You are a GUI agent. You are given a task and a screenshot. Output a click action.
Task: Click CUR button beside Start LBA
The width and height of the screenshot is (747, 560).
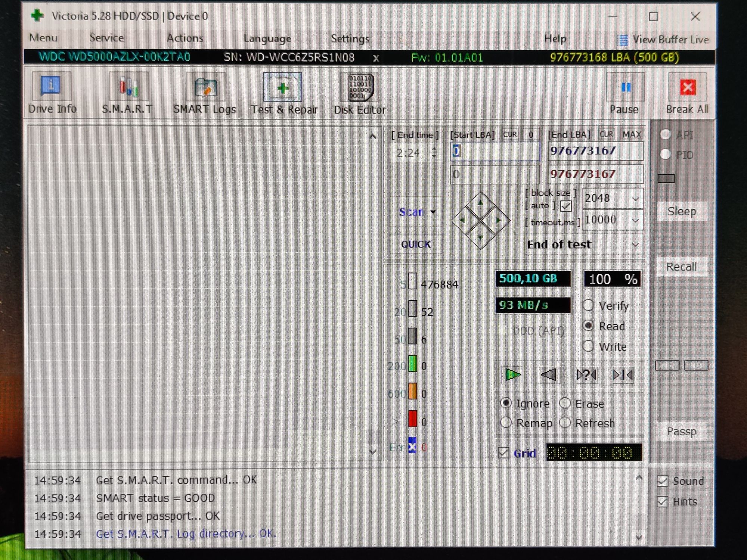(x=510, y=134)
